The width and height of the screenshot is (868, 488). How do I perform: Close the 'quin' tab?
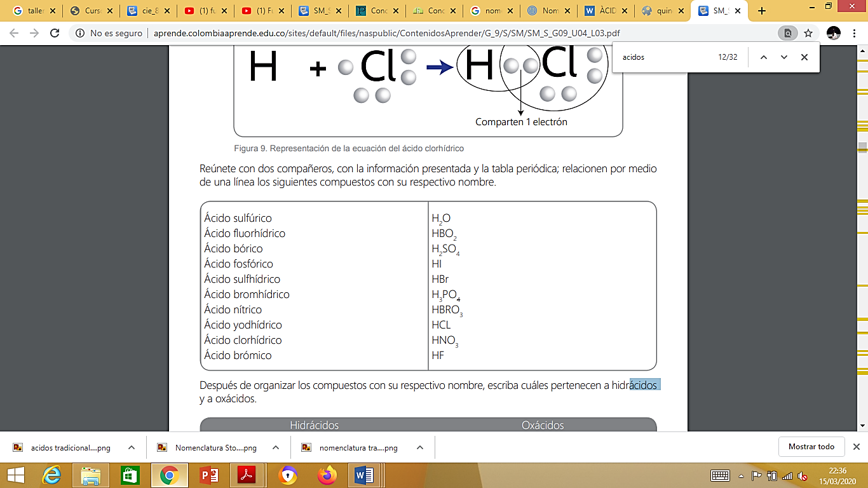681,11
